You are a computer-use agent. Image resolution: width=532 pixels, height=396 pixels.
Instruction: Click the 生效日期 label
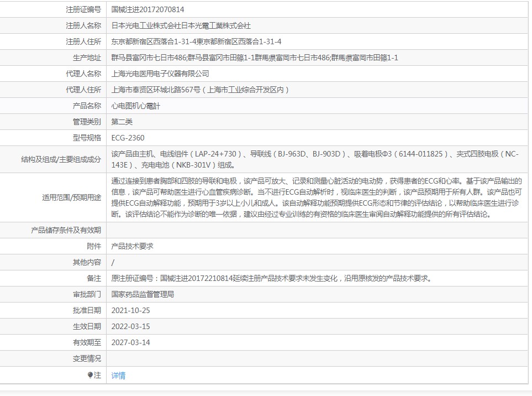[x=87, y=326]
